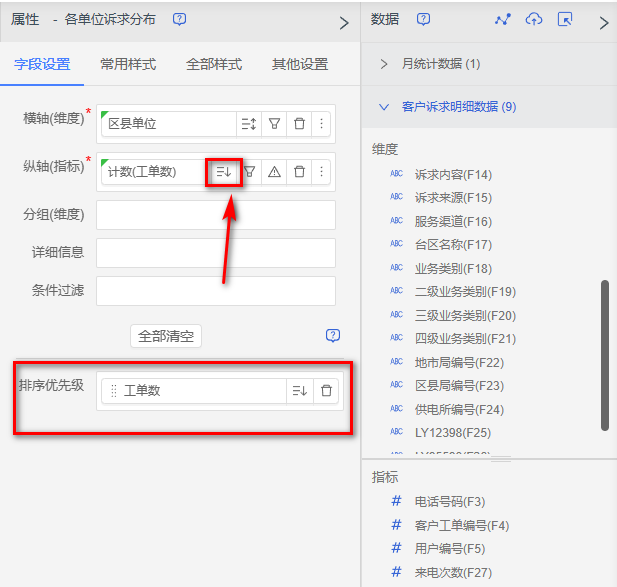This screenshot has width=617, height=587.
Task: Delete the 区县单位 field with trash icon
Action: click(299, 124)
